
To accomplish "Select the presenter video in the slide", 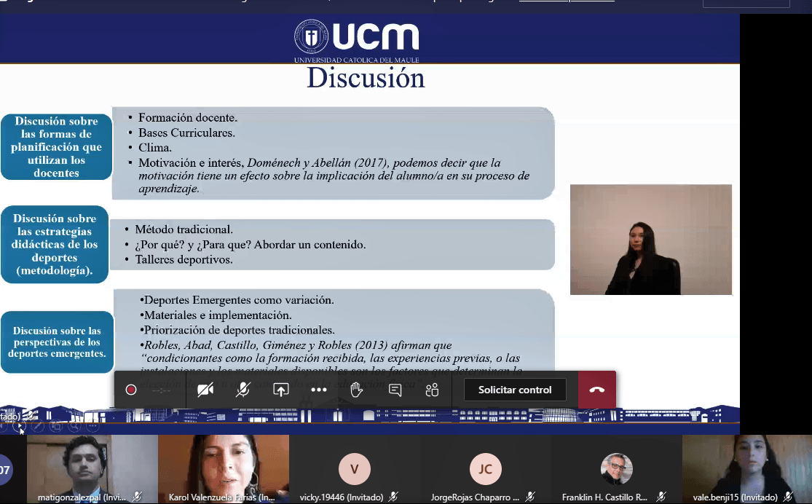I will [x=650, y=240].
